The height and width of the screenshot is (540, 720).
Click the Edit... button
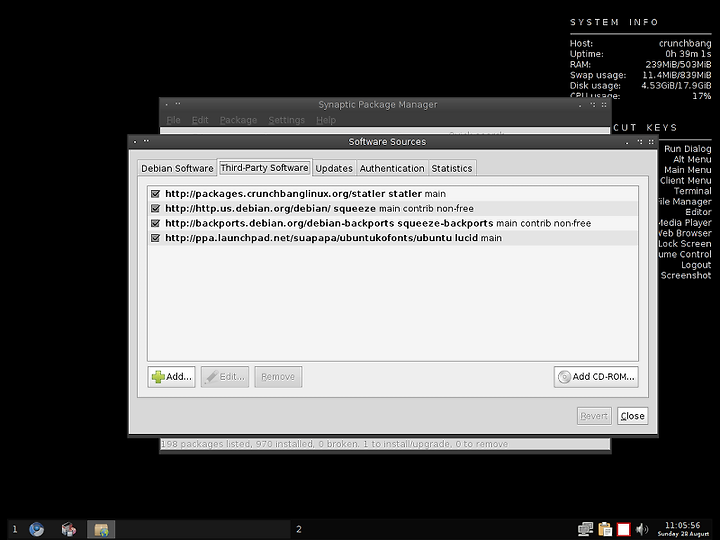tap(225, 377)
